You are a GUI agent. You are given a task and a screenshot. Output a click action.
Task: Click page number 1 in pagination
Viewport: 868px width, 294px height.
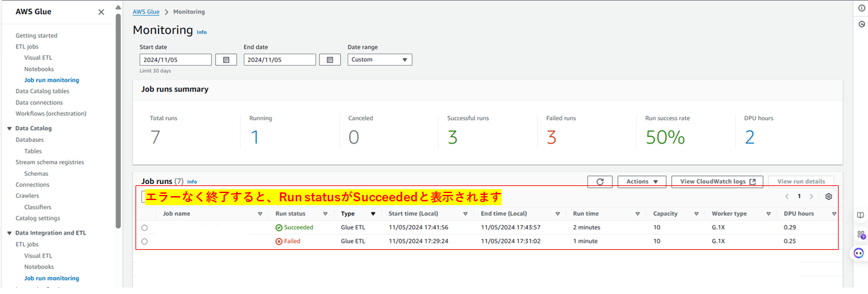click(799, 197)
